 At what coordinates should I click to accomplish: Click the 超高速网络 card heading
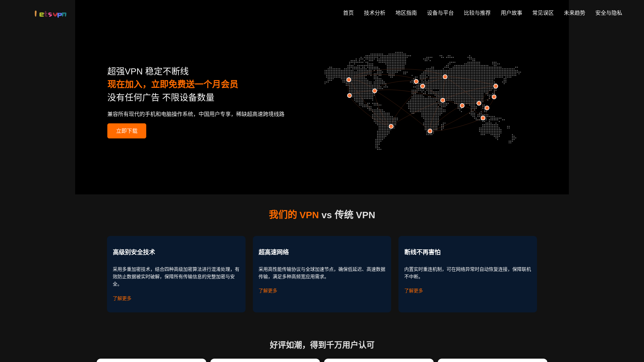[273, 252]
